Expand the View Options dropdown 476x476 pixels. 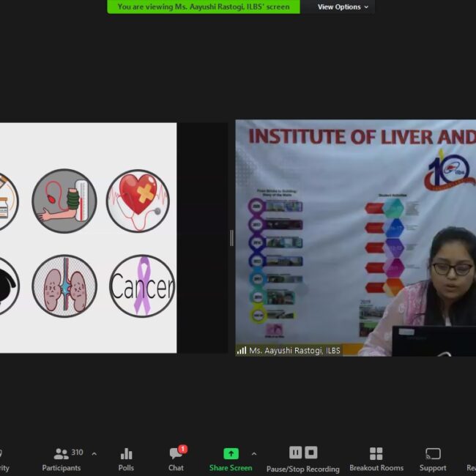(343, 7)
